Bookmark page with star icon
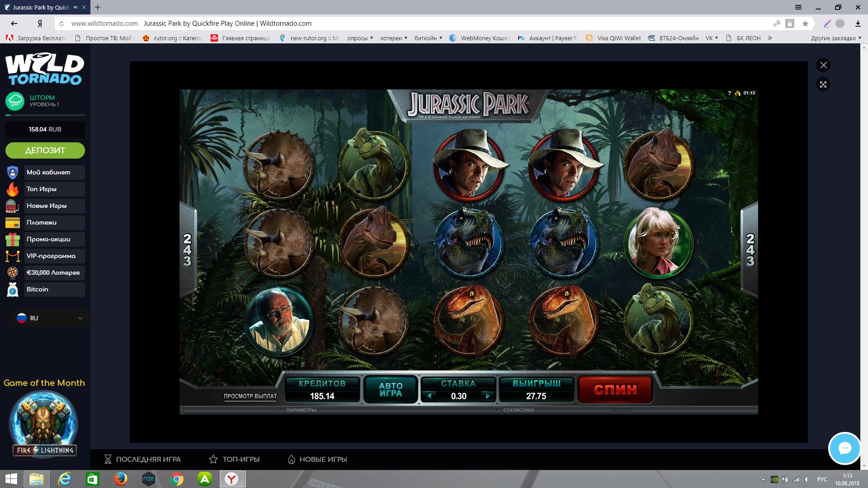 [x=805, y=23]
